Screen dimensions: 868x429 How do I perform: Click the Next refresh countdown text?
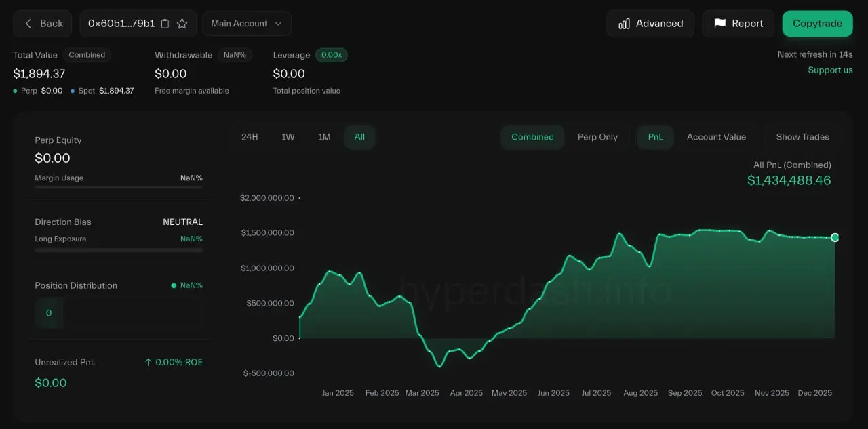click(x=815, y=54)
